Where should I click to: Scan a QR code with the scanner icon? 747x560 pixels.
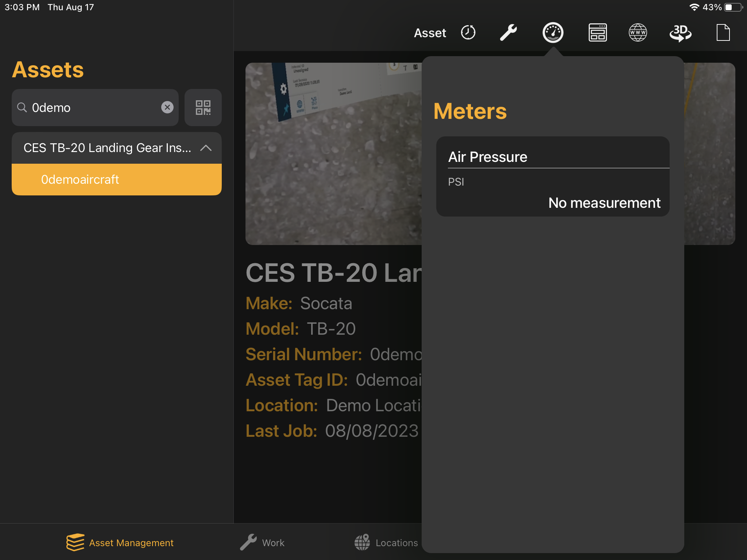[203, 108]
